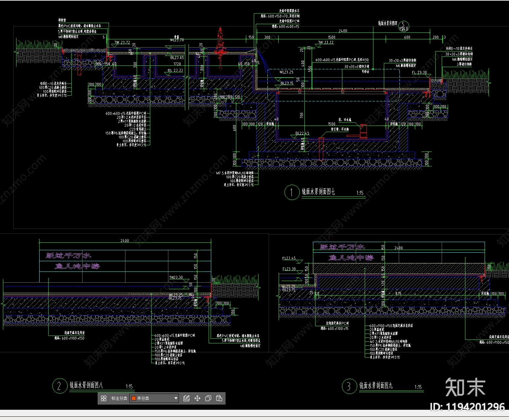
Task: Click the paste clipboard icon
Action: pos(219,398)
